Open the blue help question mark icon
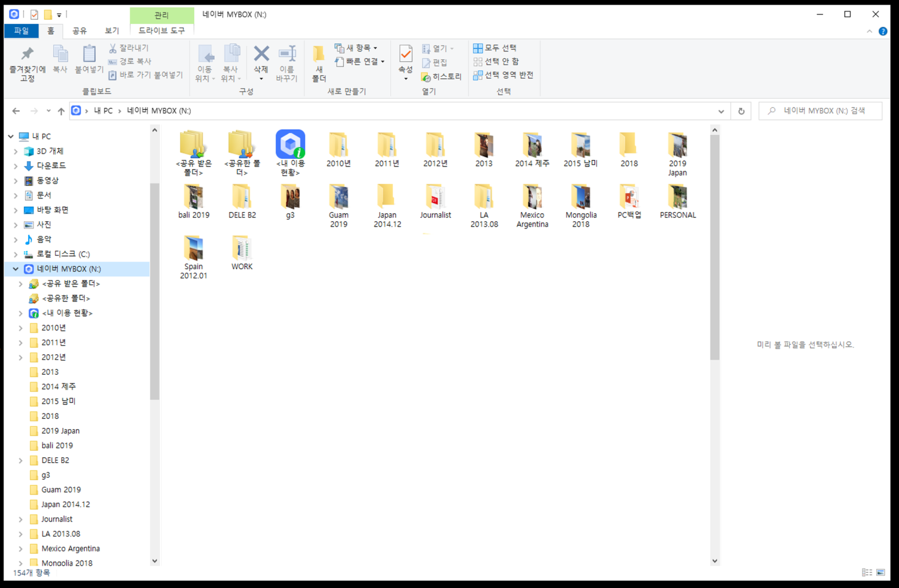 coord(883,31)
